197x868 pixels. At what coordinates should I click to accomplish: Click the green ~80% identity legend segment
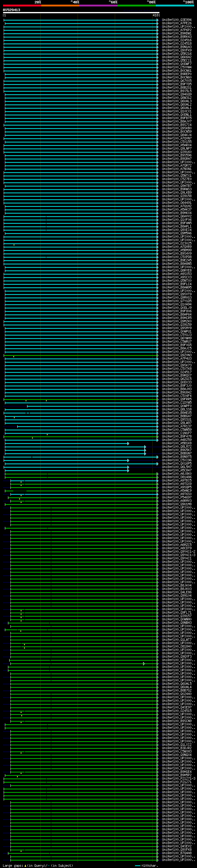pyautogui.click(x=137, y=6)
